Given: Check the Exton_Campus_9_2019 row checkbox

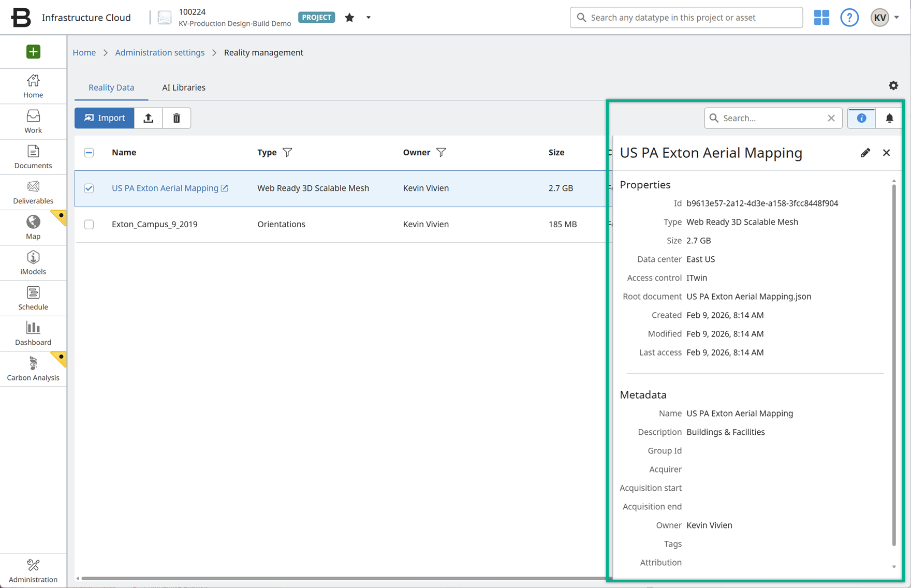Looking at the screenshot, I should click(89, 224).
